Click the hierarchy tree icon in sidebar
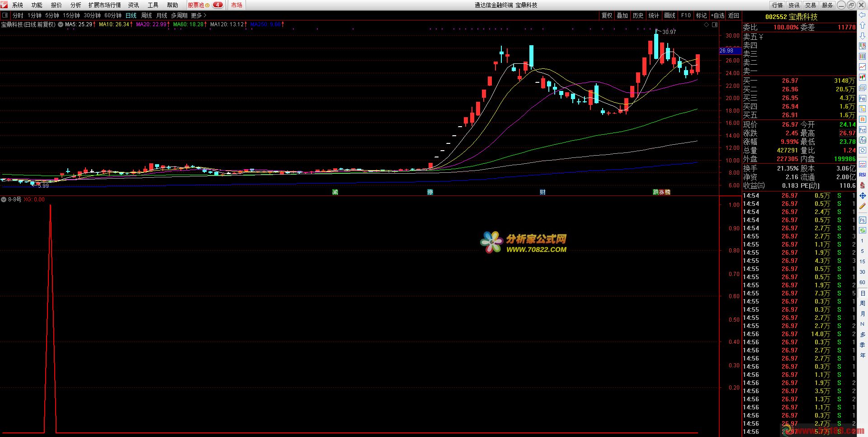Screen dimensions: 868x437 click(x=862, y=109)
